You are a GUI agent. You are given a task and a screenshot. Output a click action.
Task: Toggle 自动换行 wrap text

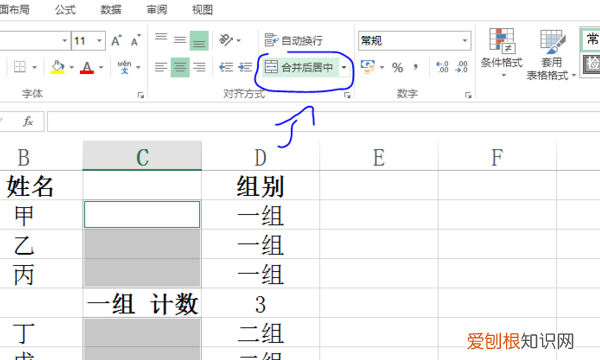[x=293, y=40]
